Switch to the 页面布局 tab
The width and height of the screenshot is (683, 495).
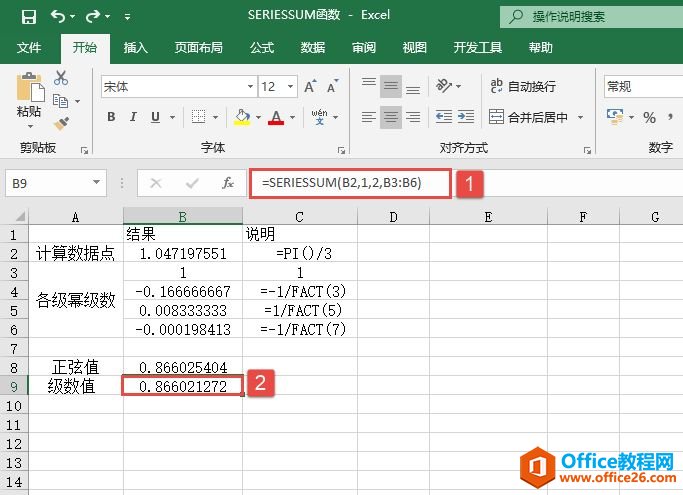click(198, 47)
